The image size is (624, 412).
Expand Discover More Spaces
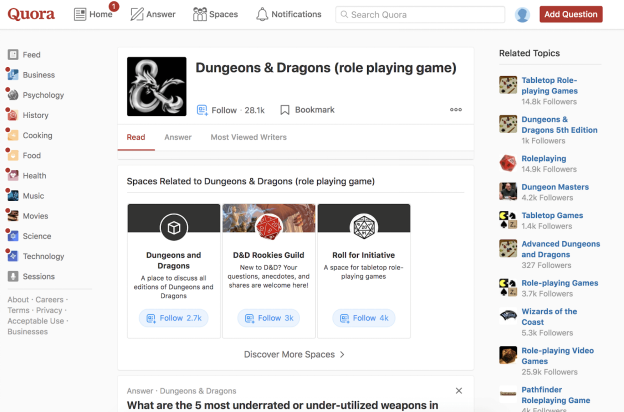[294, 354]
